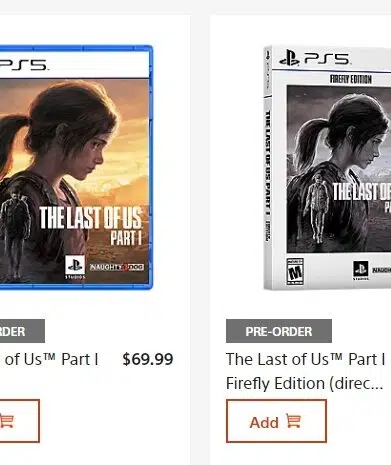The width and height of the screenshot is (391, 465).
Task: Click the PS5 logo on the blue-case cover
Action: (23, 65)
